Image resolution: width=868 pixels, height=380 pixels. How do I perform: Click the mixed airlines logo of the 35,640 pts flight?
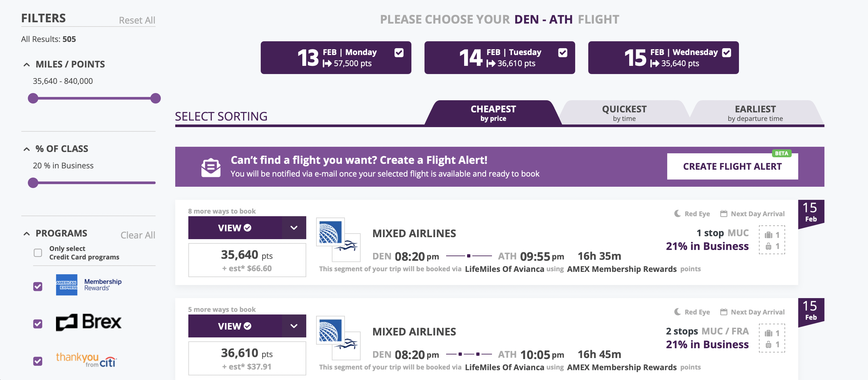[x=338, y=239]
